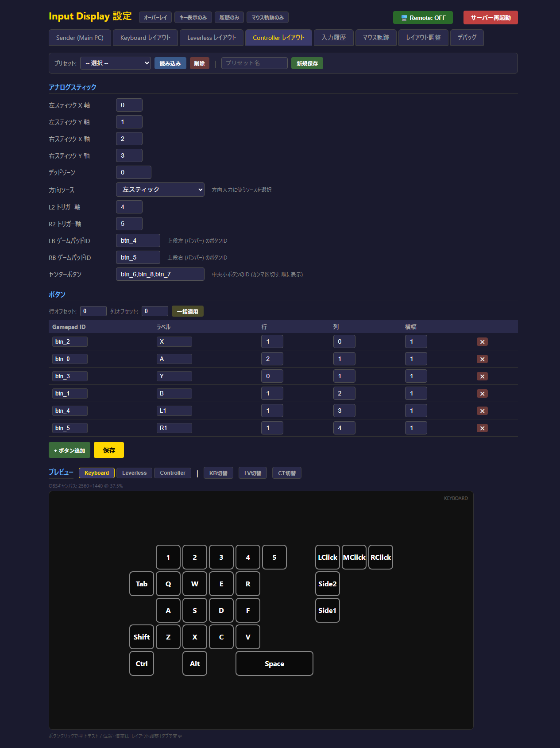Switch preview to Controller mode

point(172,473)
